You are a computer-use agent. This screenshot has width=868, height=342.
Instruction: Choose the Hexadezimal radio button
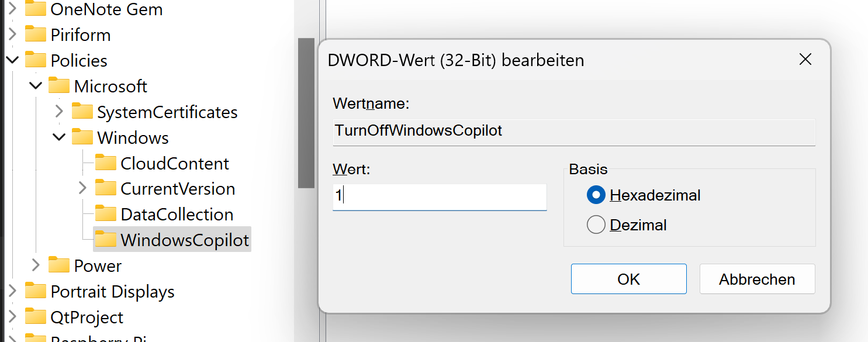pos(596,195)
